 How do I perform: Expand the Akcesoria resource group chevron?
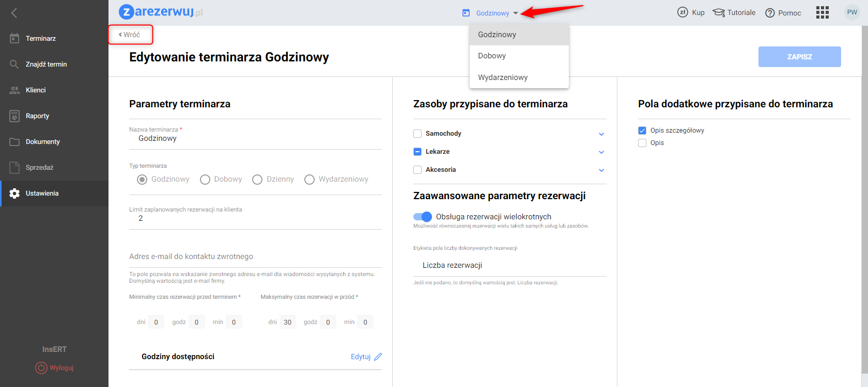coord(601,170)
